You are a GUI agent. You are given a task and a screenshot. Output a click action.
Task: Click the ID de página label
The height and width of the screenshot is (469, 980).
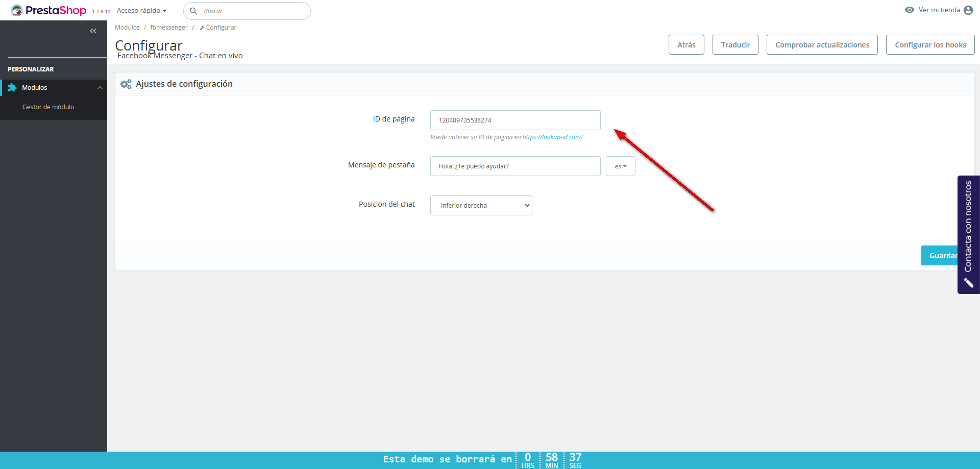pyautogui.click(x=394, y=119)
